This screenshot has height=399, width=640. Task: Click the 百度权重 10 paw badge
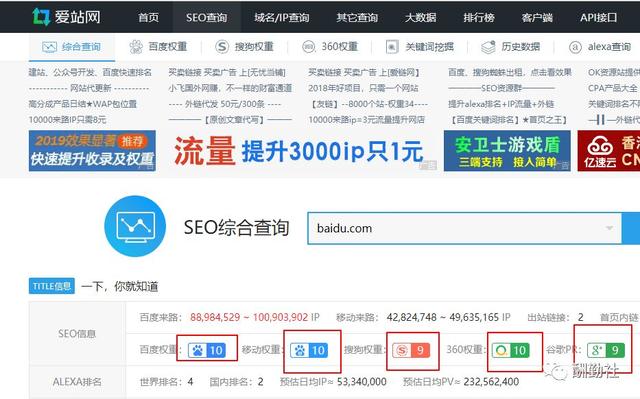click(206, 350)
